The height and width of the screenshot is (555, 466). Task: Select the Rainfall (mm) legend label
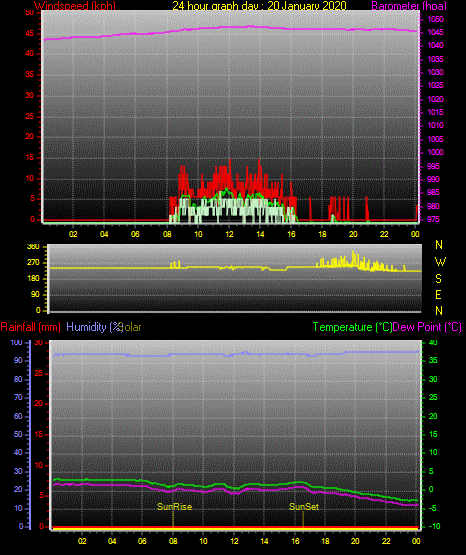coord(30,327)
